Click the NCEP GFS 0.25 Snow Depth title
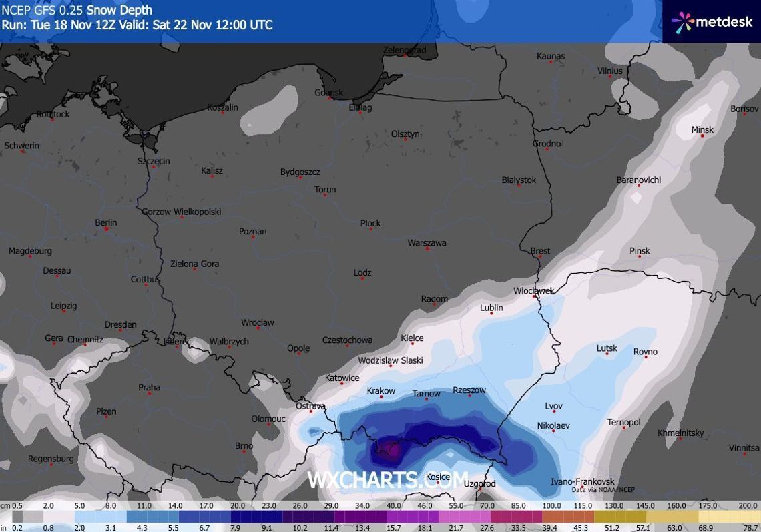The height and width of the screenshot is (532, 761). (77, 10)
